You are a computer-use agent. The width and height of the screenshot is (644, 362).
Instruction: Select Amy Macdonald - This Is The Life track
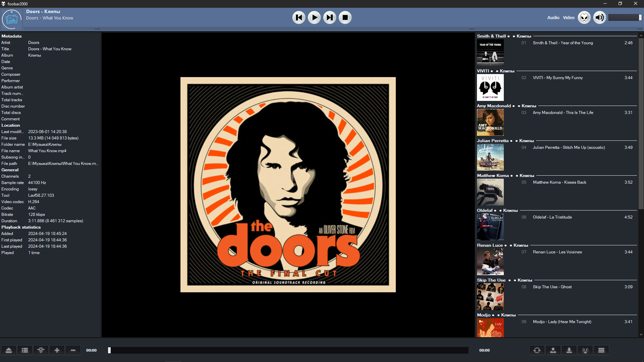pos(563,113)
